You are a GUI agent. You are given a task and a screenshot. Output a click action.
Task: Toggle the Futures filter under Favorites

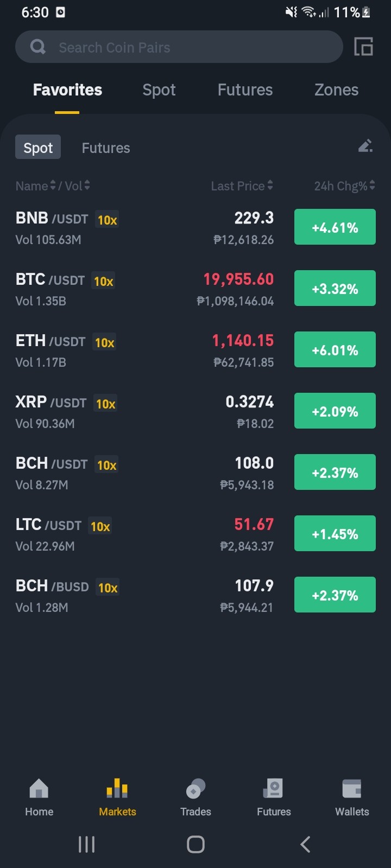(106, 148)
